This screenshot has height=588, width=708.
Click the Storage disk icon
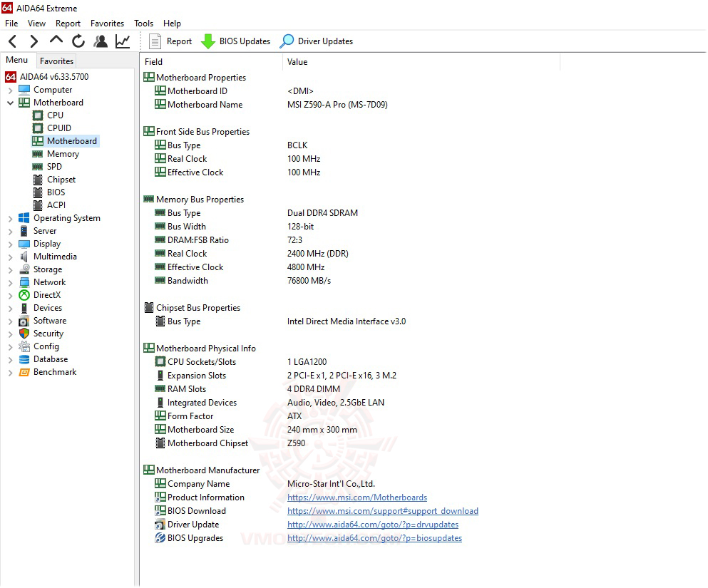pyautogui.click(x=24, y=269)
